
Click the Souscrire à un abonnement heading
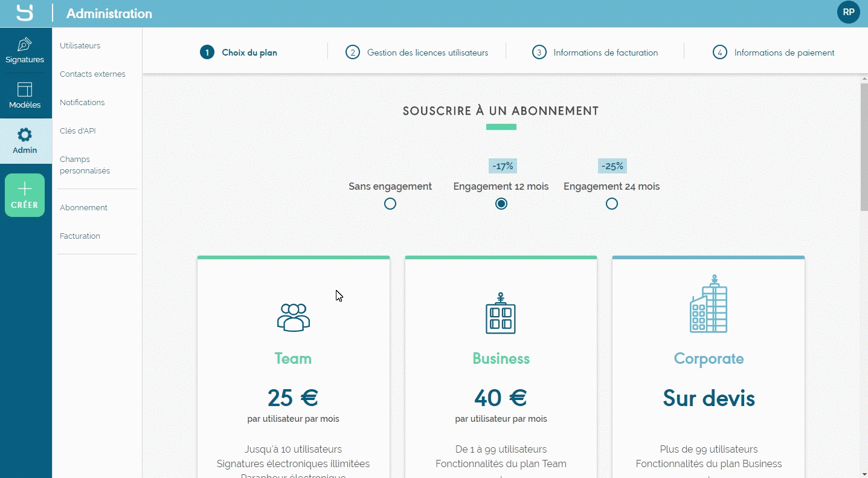tap(501, 111)
